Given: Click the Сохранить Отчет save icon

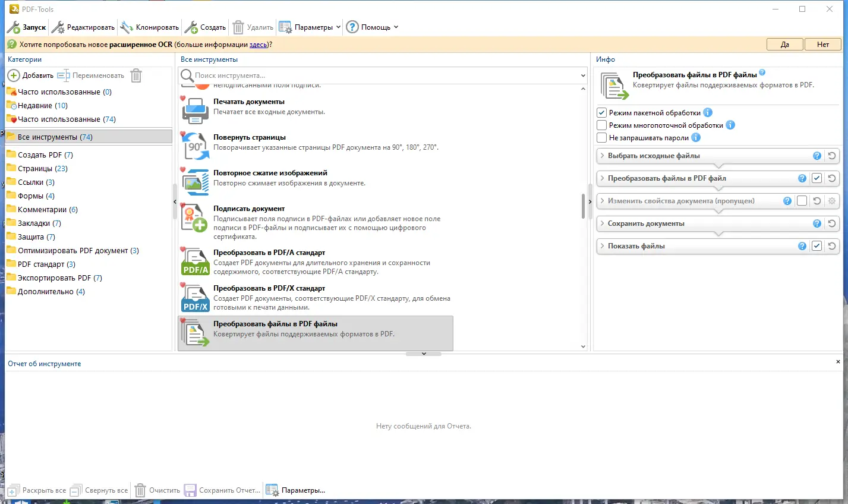Looking at the screenshot, I should click(x=190, y=490).
